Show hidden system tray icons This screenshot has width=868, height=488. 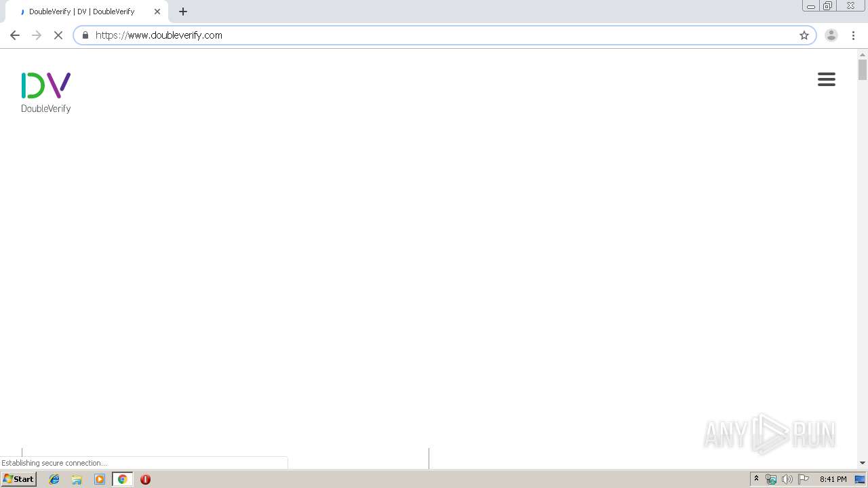757,479
